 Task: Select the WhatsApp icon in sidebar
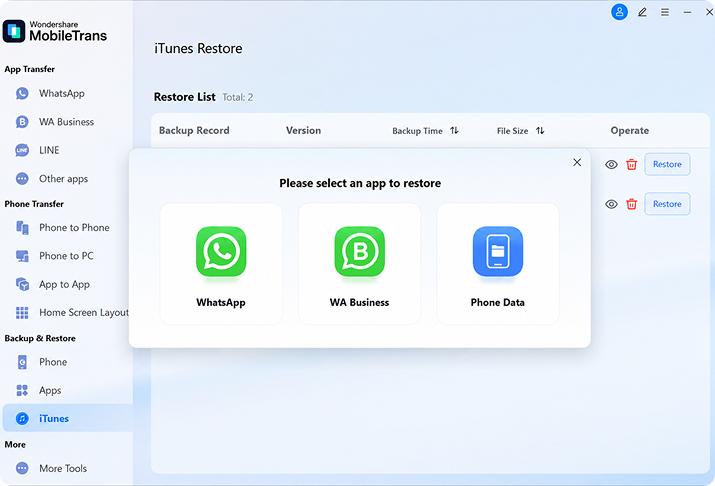pos(22,93)
